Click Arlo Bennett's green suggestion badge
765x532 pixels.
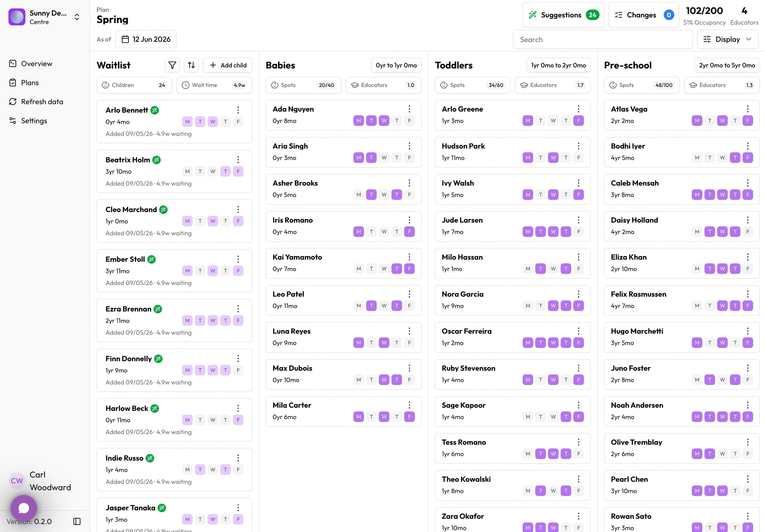point(155,110)
